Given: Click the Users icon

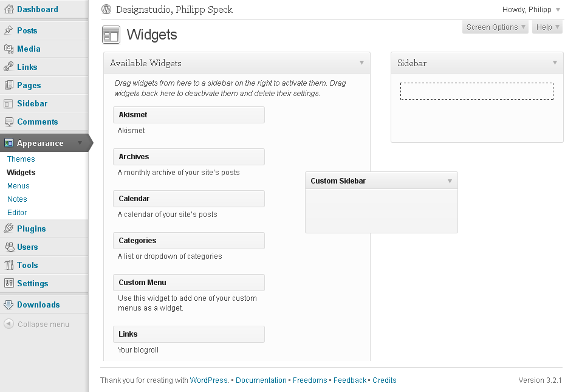Looking at the screenshot, I should tap(9, 246).
